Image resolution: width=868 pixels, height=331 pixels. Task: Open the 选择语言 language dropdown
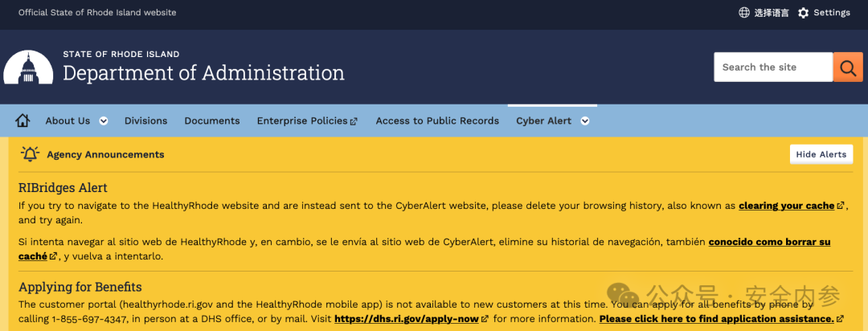point(772,13)
